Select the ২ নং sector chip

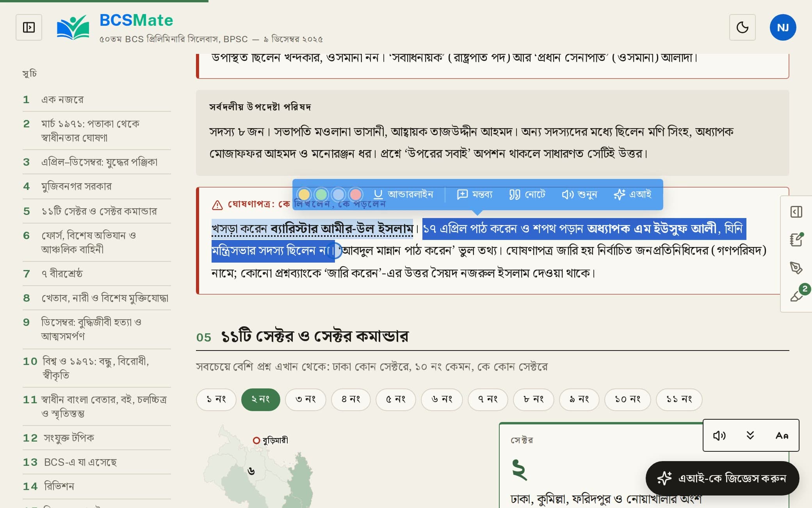(x=260, y=399)
